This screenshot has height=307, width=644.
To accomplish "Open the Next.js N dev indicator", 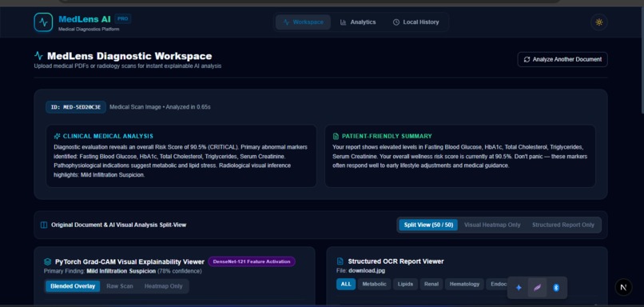I will coord(623,288).
